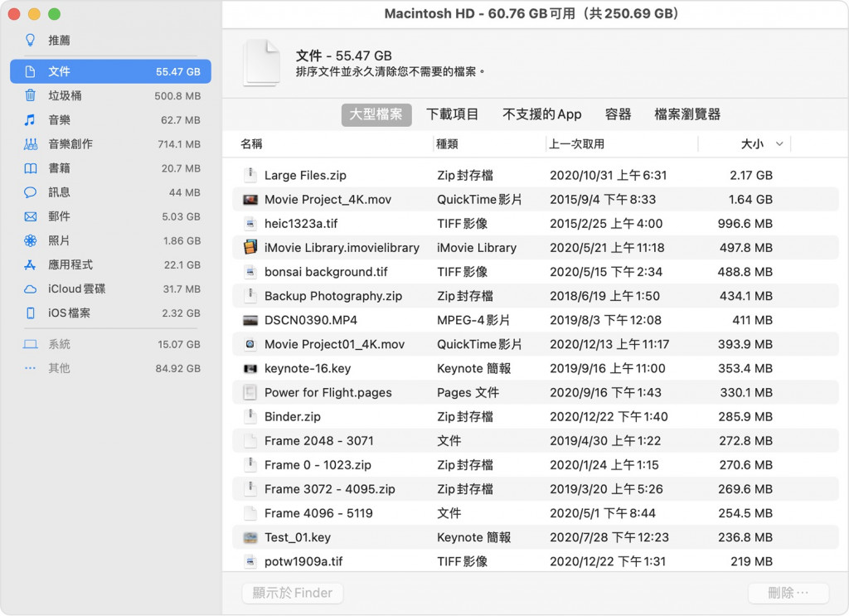Click the 996.6 MB size value

click(x=745, y=224)
